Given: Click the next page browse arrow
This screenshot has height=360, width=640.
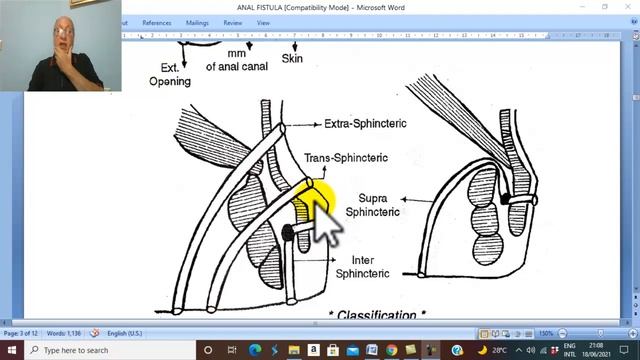Looking at the screenshot, I should [636, 313].
